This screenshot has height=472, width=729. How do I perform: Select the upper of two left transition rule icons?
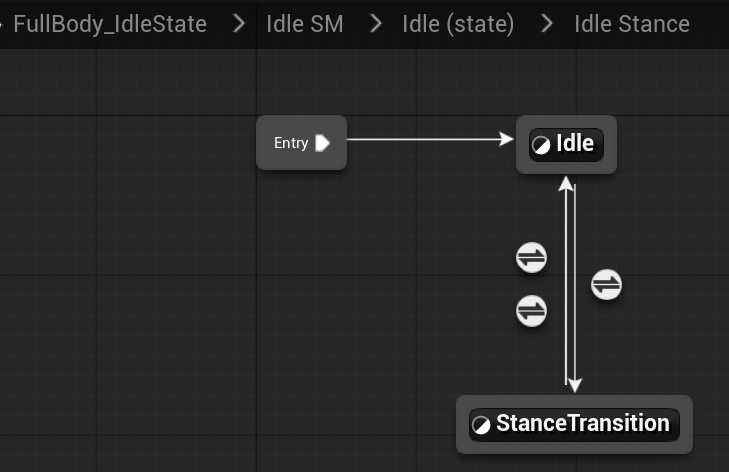pos(531,258)
